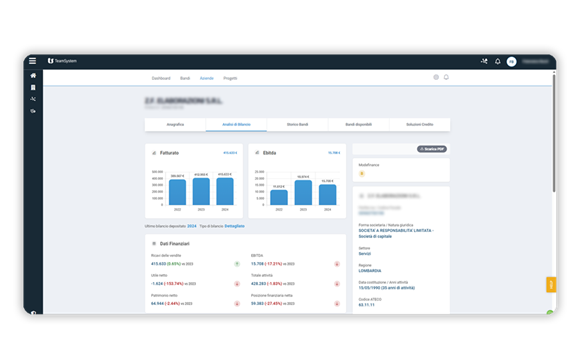
Task: Click the grey bell icon in sub-navigation
Action: (446, 77)
